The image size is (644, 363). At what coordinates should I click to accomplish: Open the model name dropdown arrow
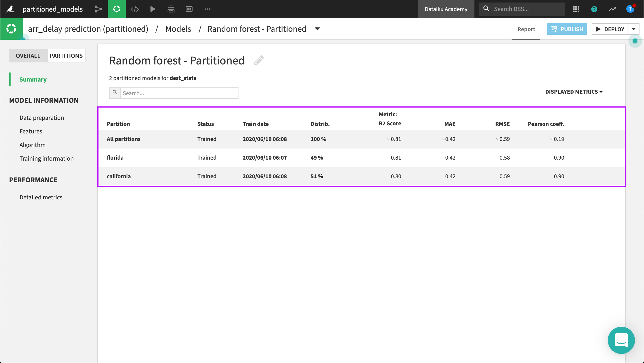pos(317,29)
